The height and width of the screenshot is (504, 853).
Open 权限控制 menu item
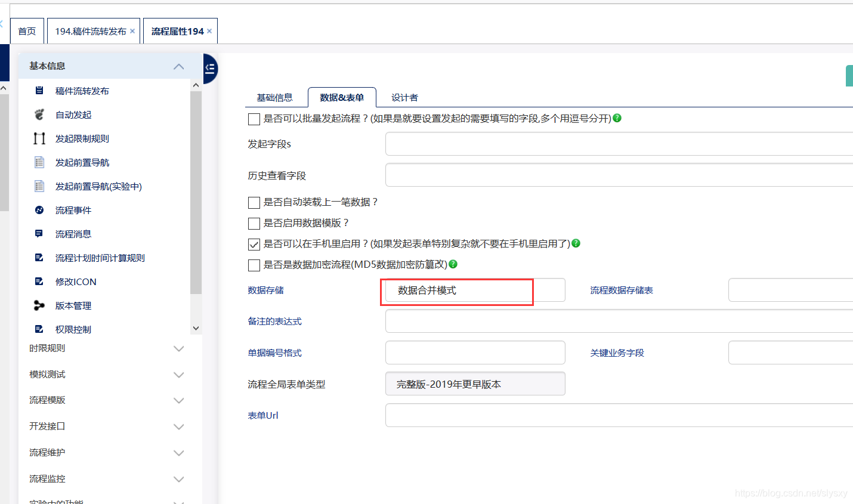click(x=73, y=329)
